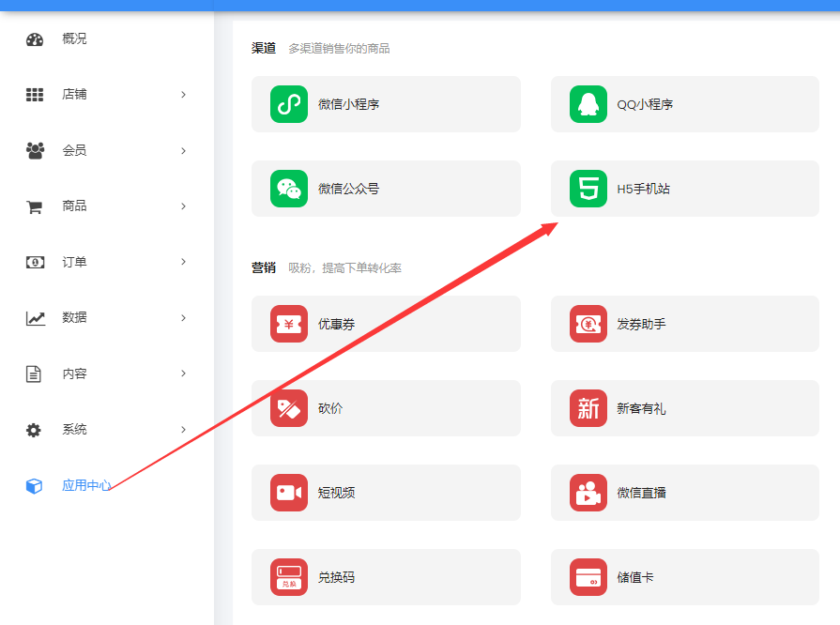Image resolution: width=840 pixels, height=625 pixels.
Task: Click the 兑换码 redemption code icon
Action: tap(289, 577)
